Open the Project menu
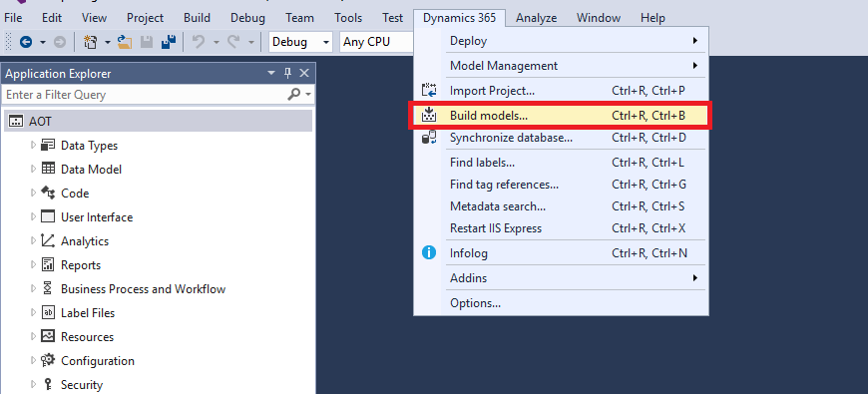Viewport: 868px width, 394px height. tap(145, 18)
